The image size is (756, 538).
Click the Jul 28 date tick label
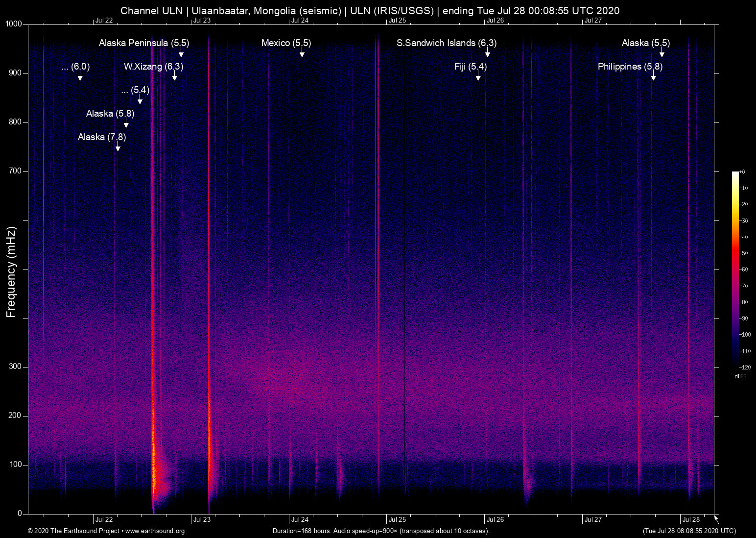click(691, 520)
